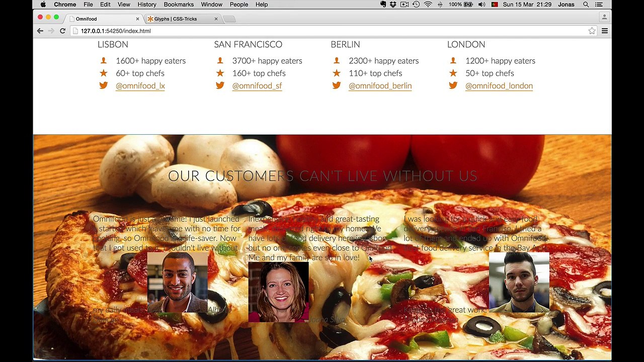The image size is (644, 362).
Task: Open the @omnifood_sf Twitter link
Action: coord(257,86)
